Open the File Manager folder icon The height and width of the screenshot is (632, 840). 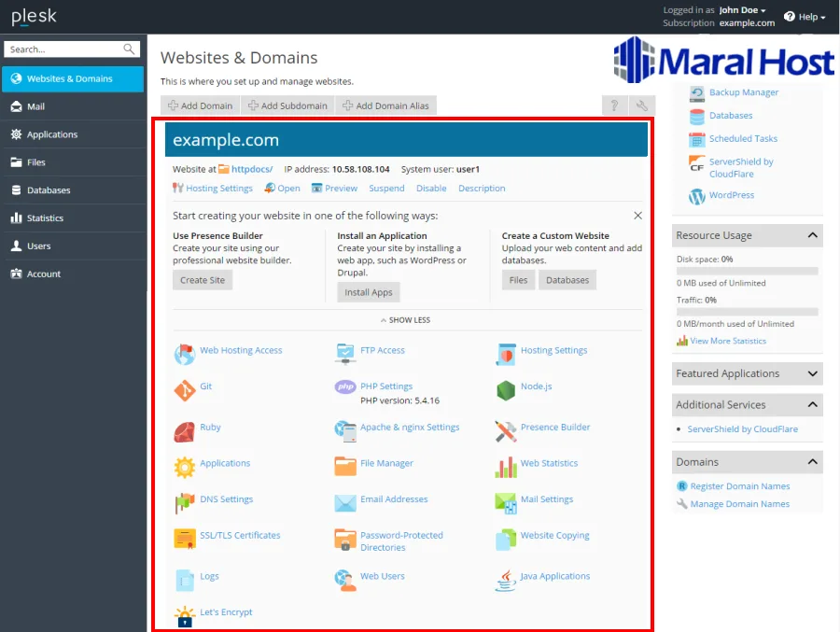pos(345,467)
